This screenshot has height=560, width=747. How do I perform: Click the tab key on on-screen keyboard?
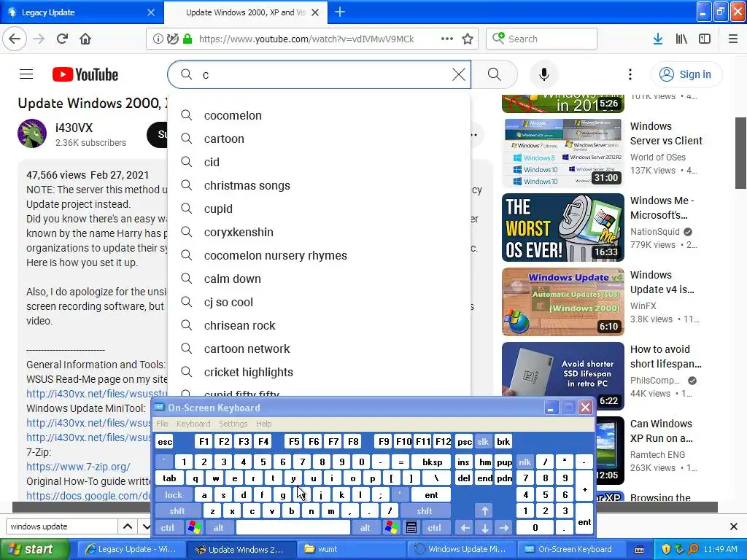point(169,478)
